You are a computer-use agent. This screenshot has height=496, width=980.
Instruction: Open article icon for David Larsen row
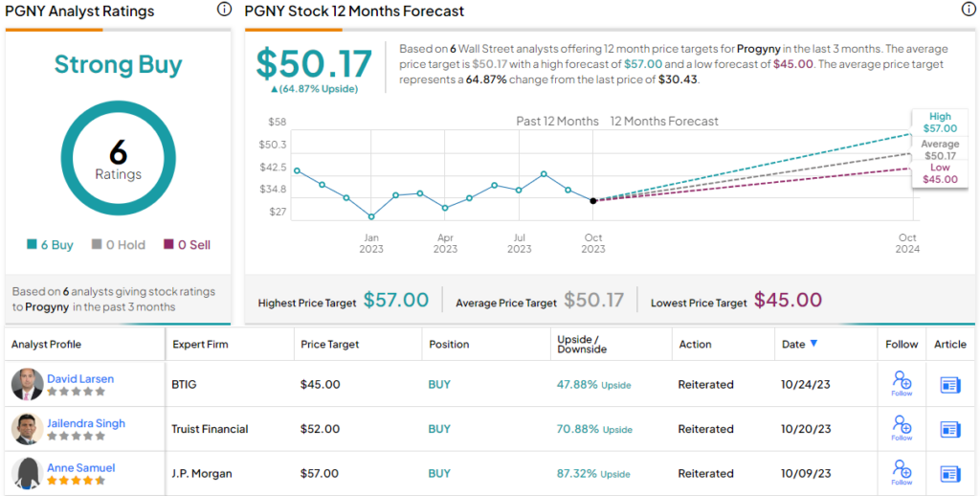pyautogui.click(x=949, y=385)
